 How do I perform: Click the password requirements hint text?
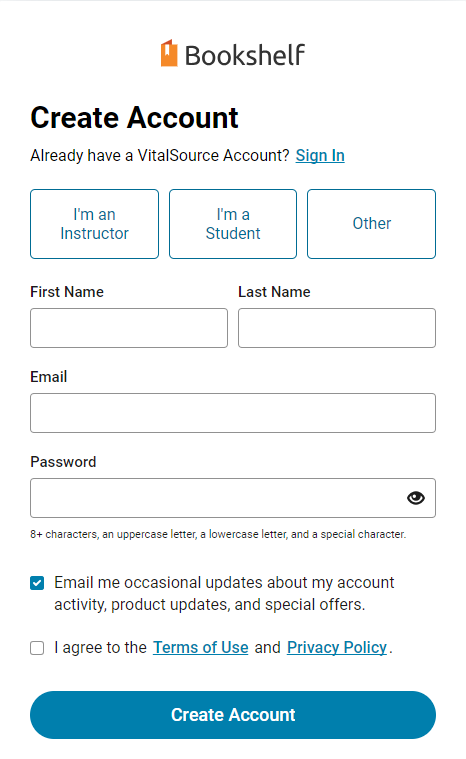point(218,534)
